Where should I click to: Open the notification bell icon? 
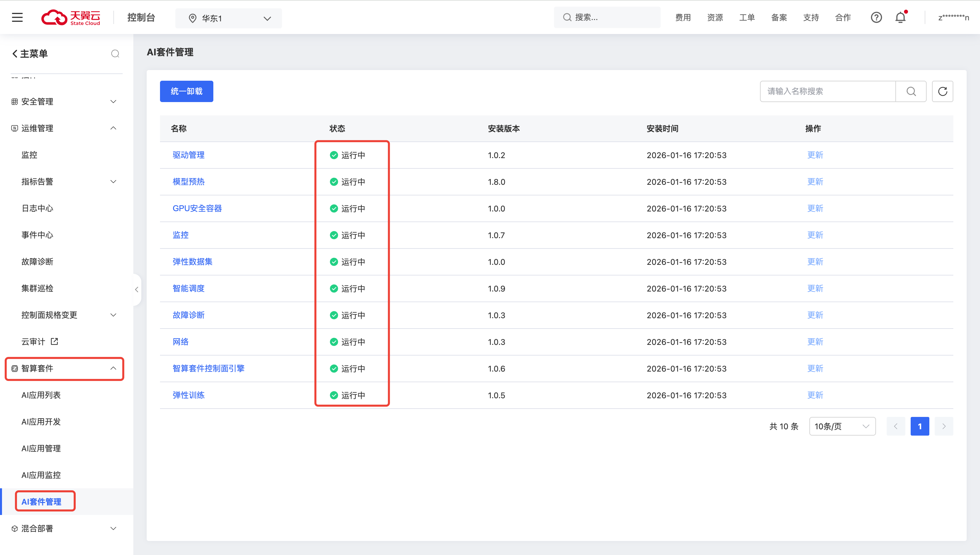tap(900, 18)
